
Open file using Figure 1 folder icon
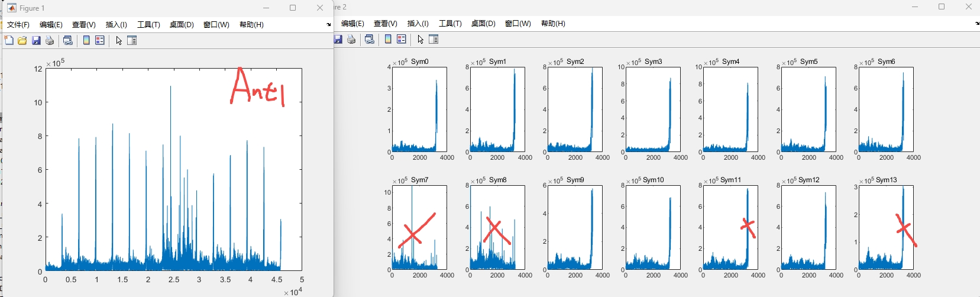(x=22, y=40)
